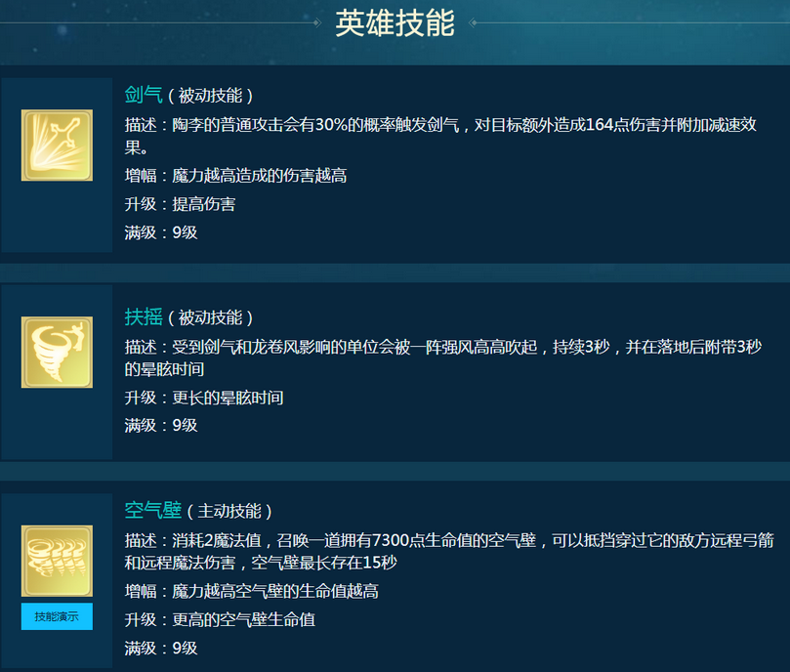Open the 技能演示 skill demo button
This screenshot has height=672, width=790.
[x=57, y=616]
